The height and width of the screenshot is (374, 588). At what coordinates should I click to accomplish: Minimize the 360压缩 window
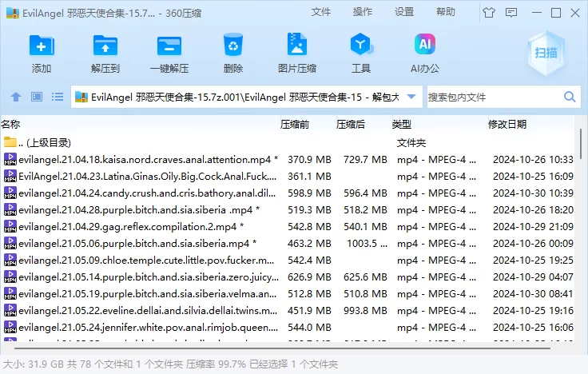pos(537,13)
